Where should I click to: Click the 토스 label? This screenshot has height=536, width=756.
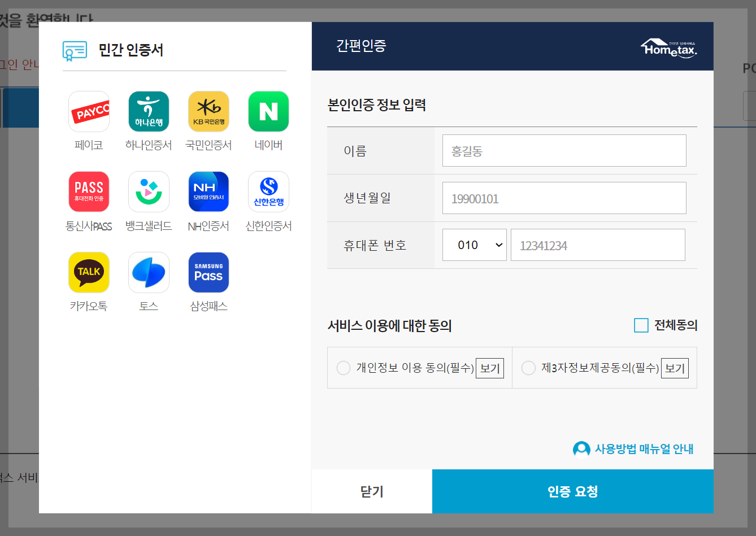tap(149, 306)
